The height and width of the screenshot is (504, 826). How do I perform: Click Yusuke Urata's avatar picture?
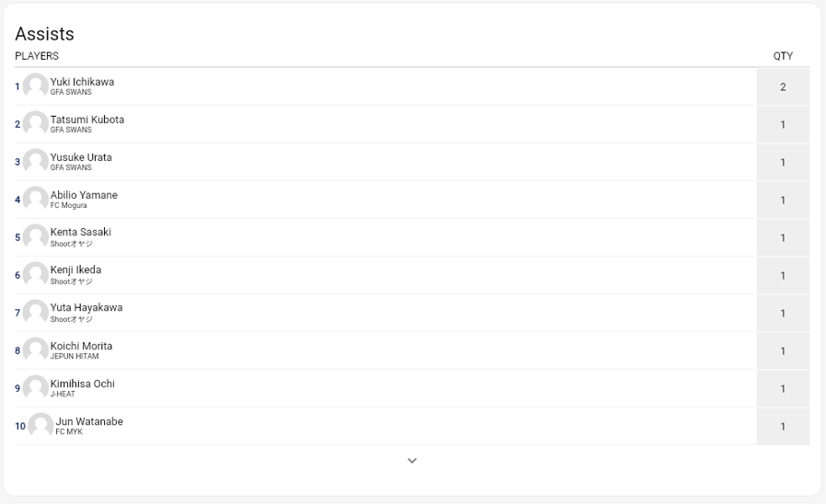(36, 162)
